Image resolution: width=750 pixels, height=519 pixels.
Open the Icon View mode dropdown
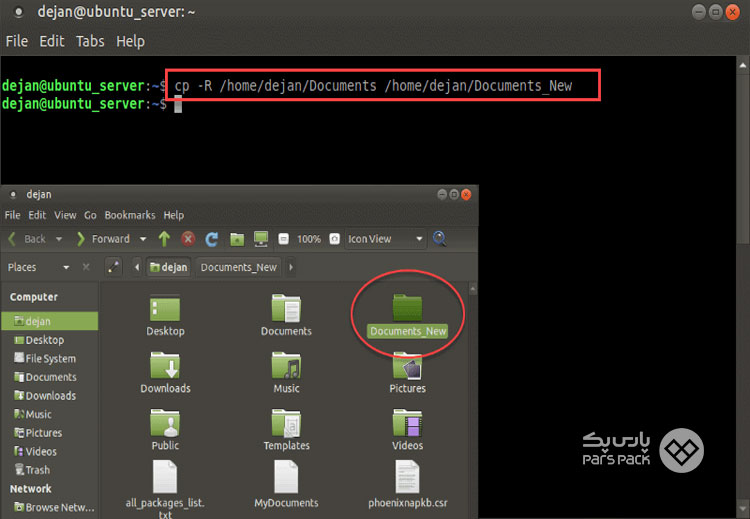pos(386,239)
